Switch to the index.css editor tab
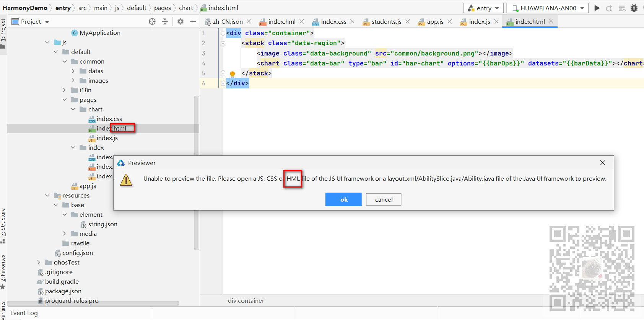The width and height of the screenshot is (644, 320). (x=333, y=22)
